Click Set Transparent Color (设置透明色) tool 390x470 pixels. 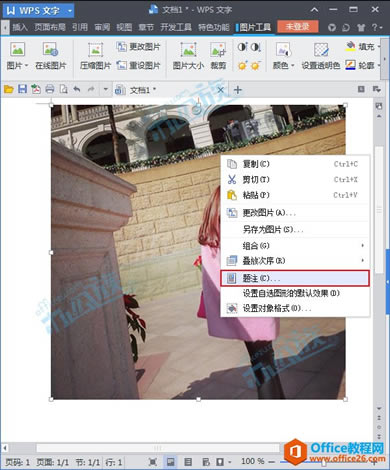click(321, 56)
